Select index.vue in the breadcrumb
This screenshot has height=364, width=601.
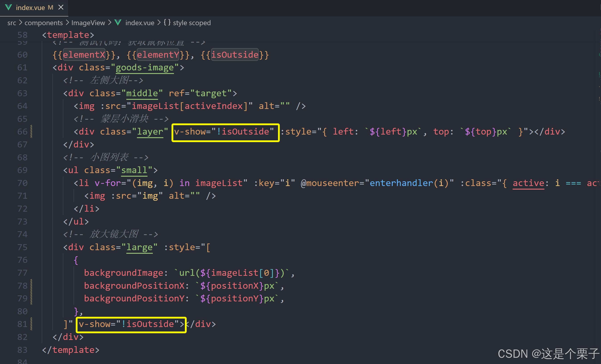[x=140, y=23]
